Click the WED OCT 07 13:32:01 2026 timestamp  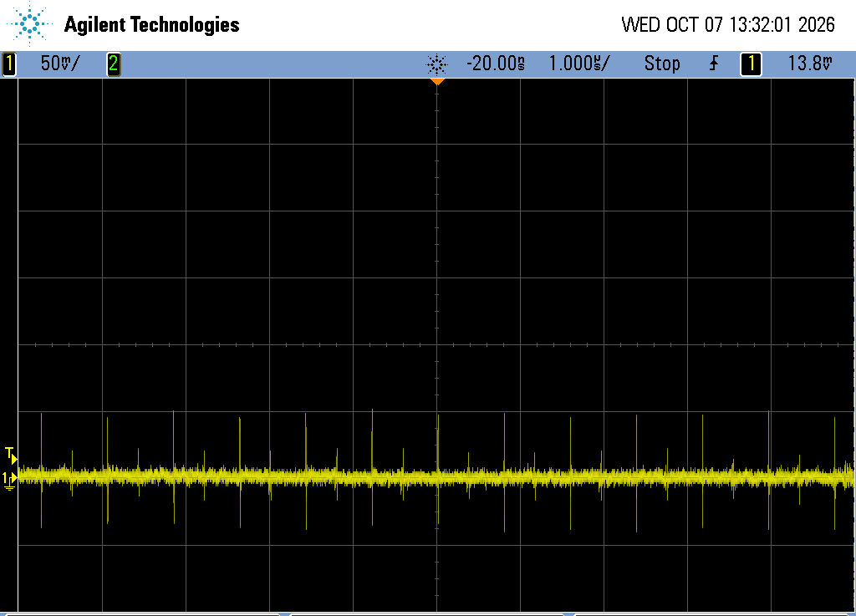(x=728, y=24)
